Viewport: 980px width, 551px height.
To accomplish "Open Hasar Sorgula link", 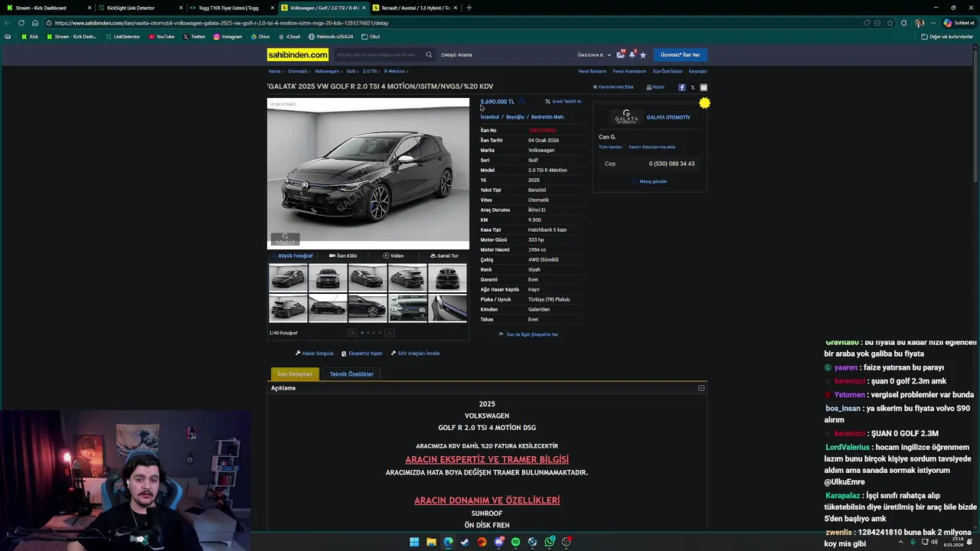I will 314,354.
